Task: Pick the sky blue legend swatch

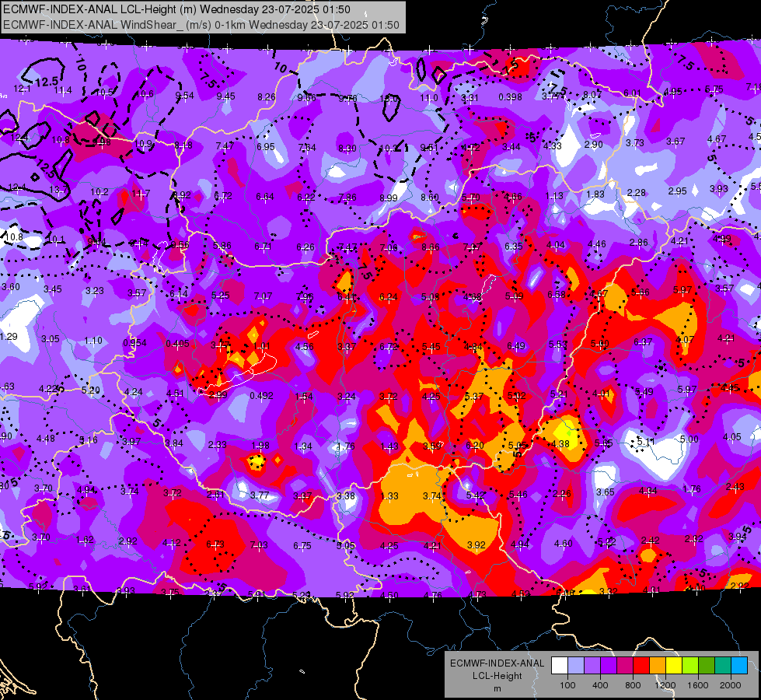Action: pyautogui.click(x=739, y=666)
